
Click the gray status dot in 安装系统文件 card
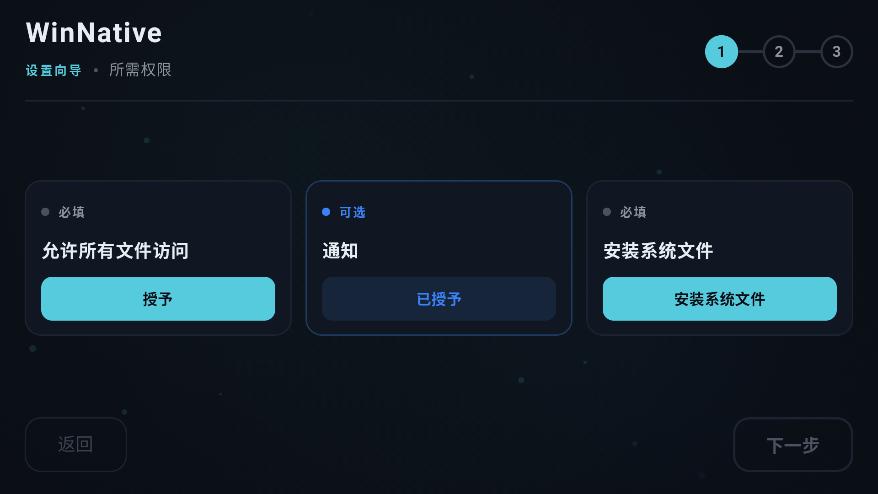pos(607,212)
